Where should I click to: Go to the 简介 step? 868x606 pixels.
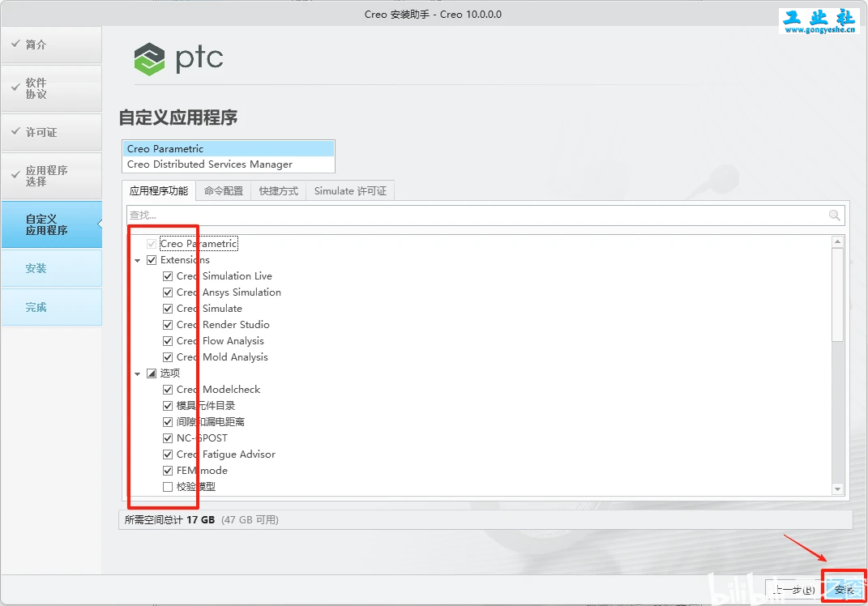point(52,45)
